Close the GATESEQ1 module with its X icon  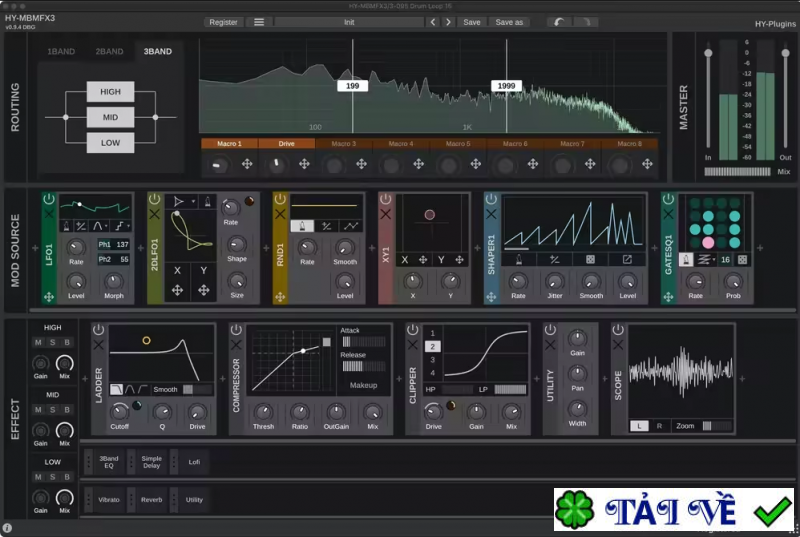click(x=668, y=214)
